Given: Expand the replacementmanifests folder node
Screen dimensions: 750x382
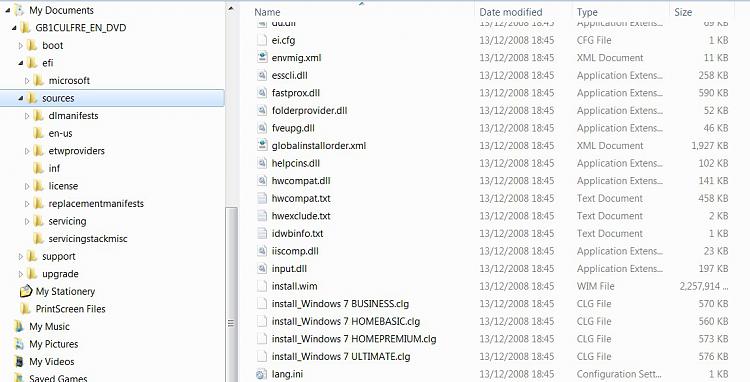Looking at the screenshot, I should pos(27,204).
